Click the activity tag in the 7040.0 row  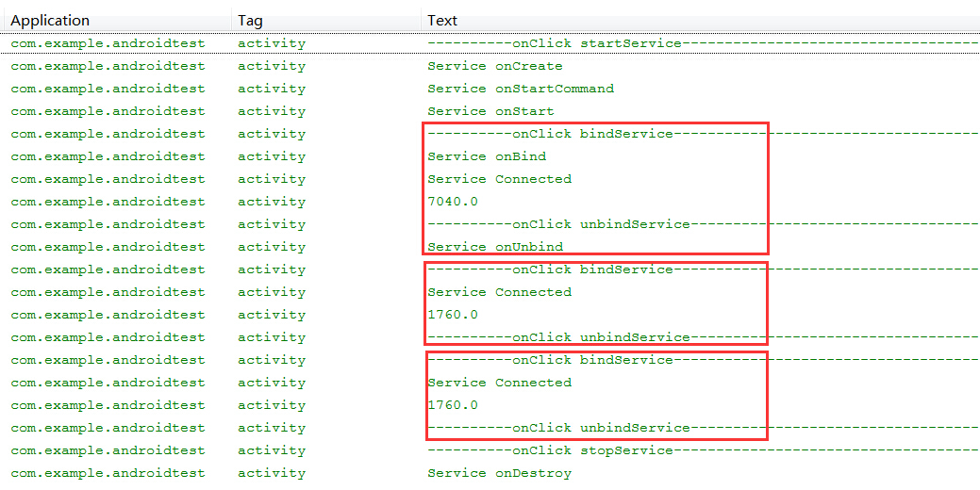pyautogui.click(x=272, y=202)
